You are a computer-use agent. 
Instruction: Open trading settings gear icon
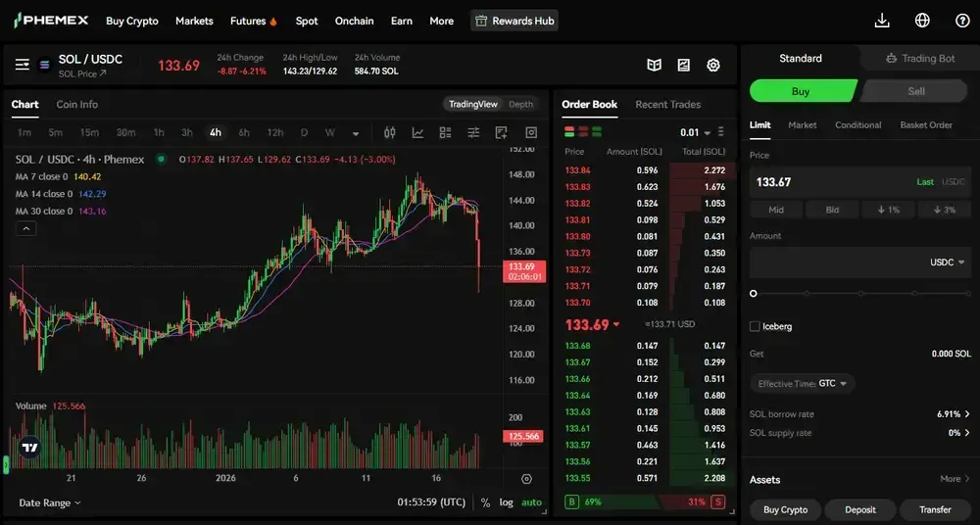click(713, 65)
